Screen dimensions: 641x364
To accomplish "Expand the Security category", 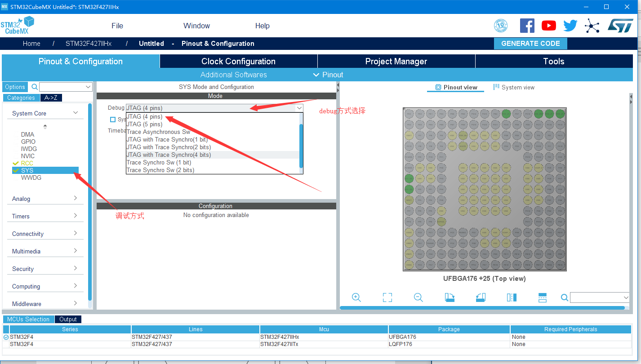I will pos(76,268).
